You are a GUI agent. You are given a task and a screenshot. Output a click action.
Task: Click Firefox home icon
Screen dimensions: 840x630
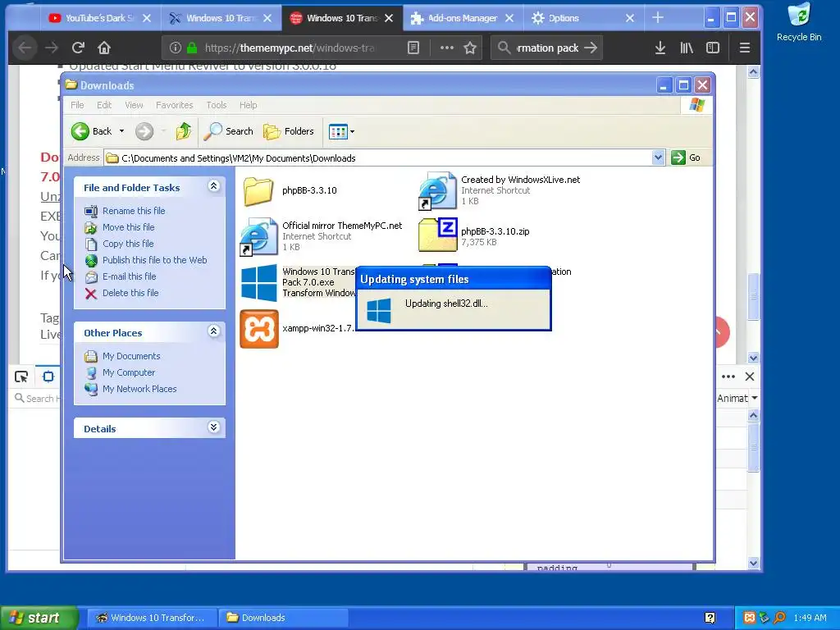tap(104, 48)
